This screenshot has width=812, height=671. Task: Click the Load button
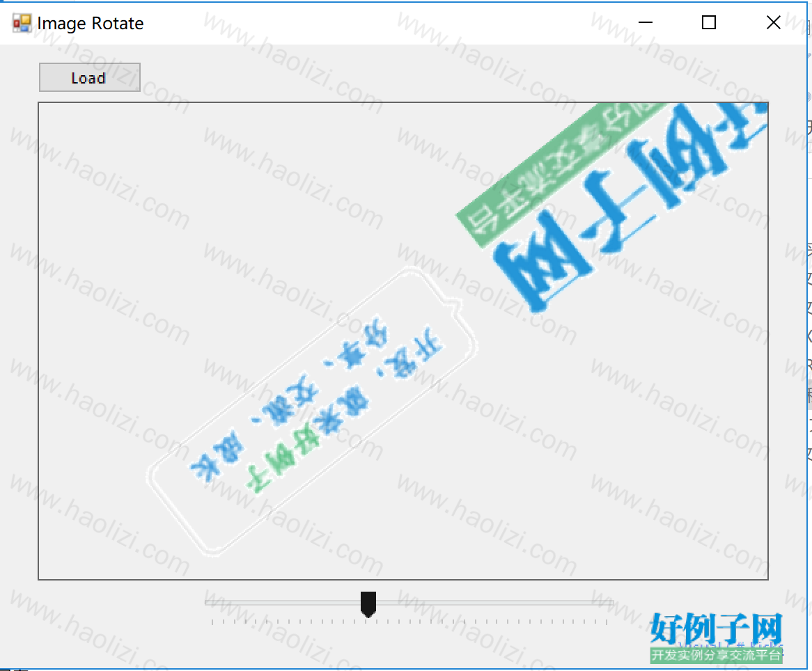[x=90, y=78]
